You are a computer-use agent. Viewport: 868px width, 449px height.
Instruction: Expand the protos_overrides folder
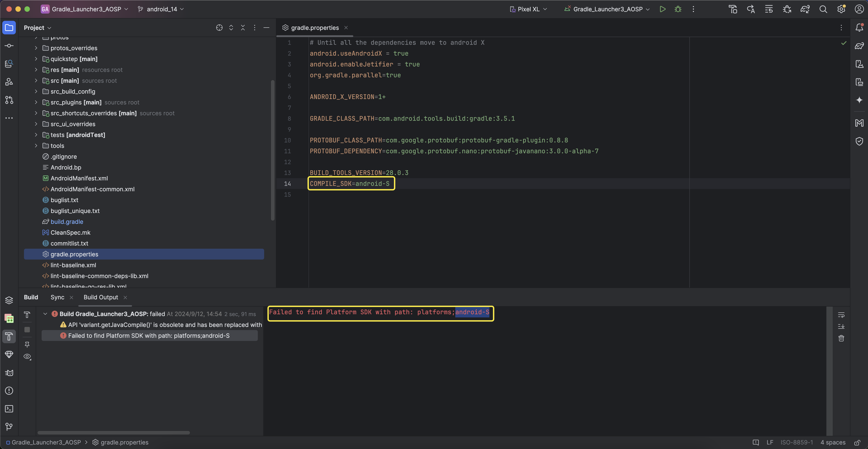pos(36,48)
